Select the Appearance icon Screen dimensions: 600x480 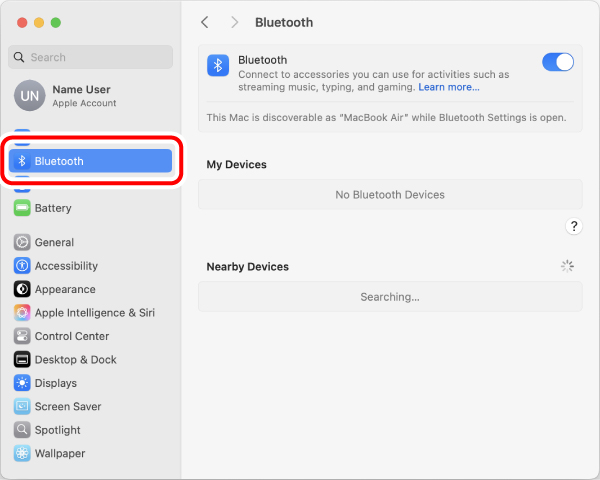point(22,289)
